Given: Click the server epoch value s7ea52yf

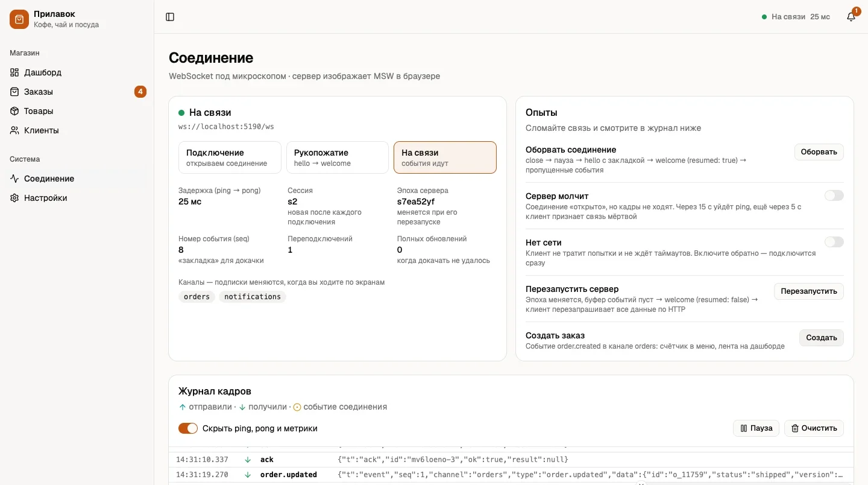Looking at the screenshot, I should click(x=416, y=201).
